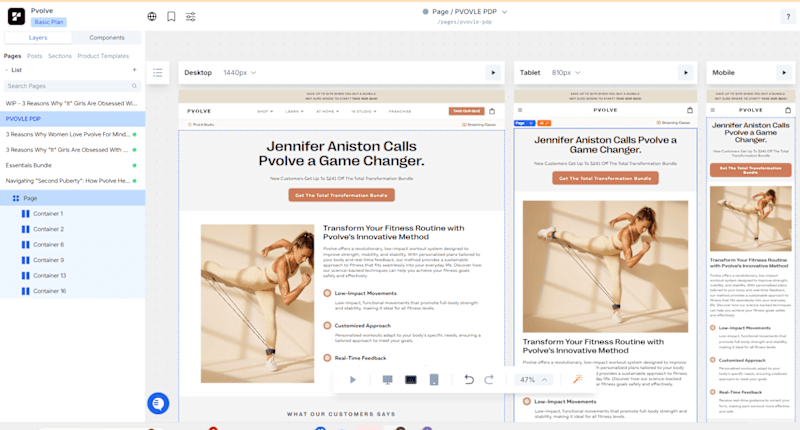Open the sliders settings icon
The height and width of the screenshot is (430, 800).
click(x=191, y=16)
